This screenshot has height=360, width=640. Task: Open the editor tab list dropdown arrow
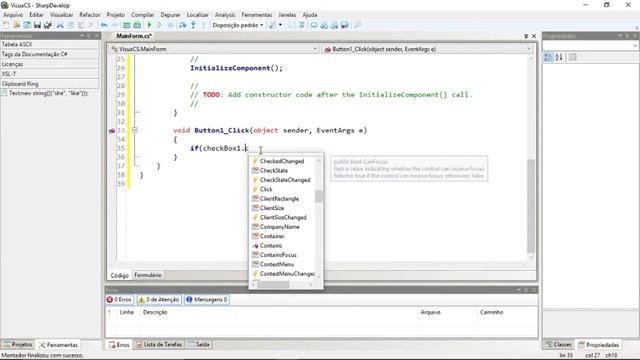click(x=526, y=36)
